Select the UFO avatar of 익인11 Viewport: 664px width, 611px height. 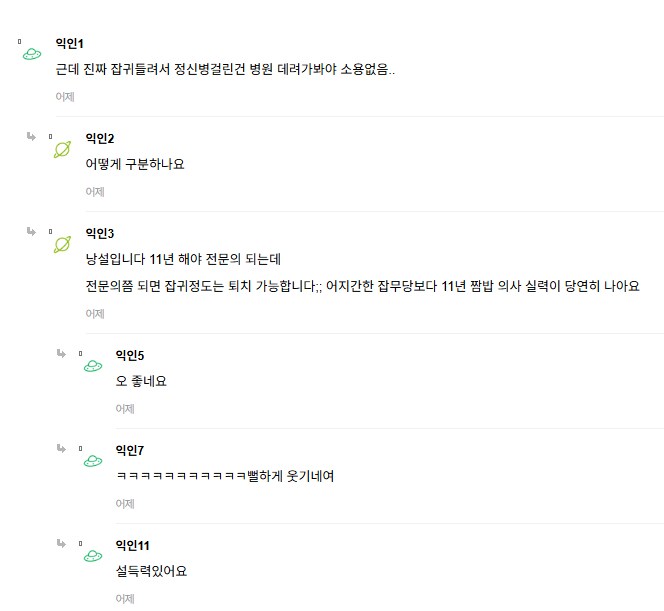92,556
